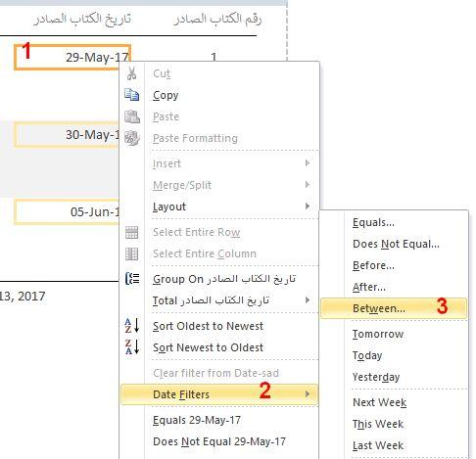Image resolution: width=476 pixels, height=459 pixels.
Task: Click the Sort Newest to Oldest icon
Action: click(132, 347)
